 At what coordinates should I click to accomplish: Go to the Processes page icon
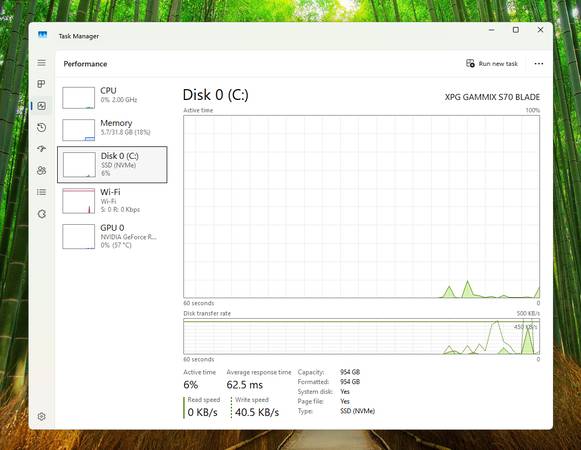click(42, 84)
